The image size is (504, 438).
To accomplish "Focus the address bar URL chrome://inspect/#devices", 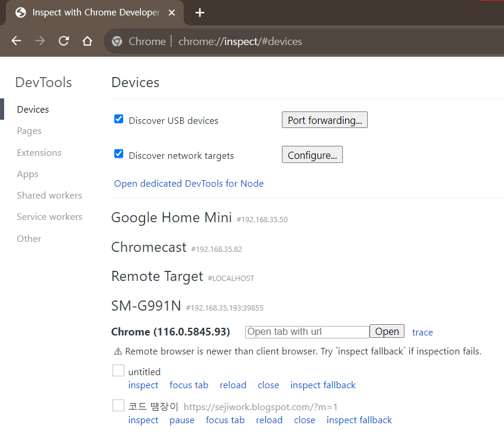I will click(240, 41).
